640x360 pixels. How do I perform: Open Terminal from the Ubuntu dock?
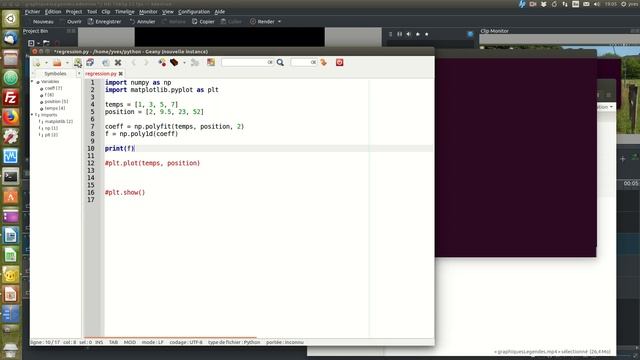coord(11,177)
